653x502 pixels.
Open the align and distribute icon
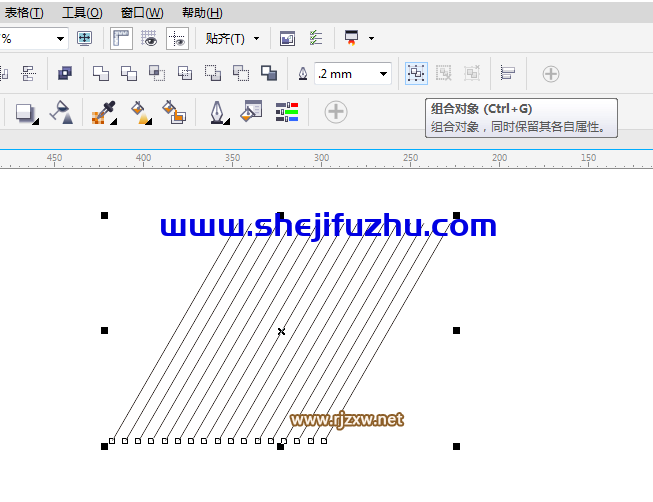508,74
